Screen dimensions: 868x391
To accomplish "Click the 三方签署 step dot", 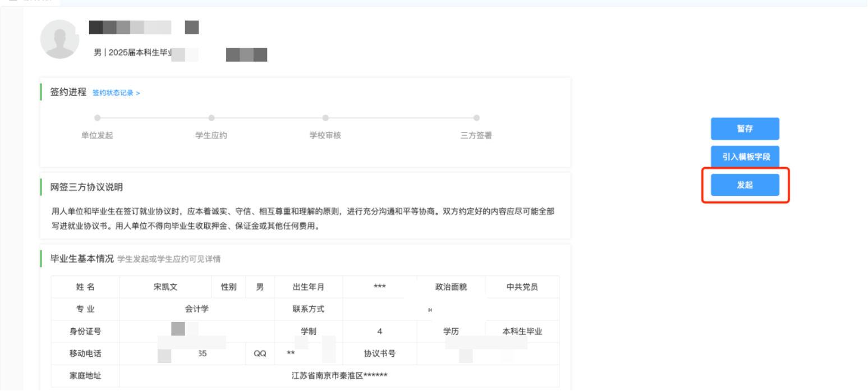I will 476,118.
